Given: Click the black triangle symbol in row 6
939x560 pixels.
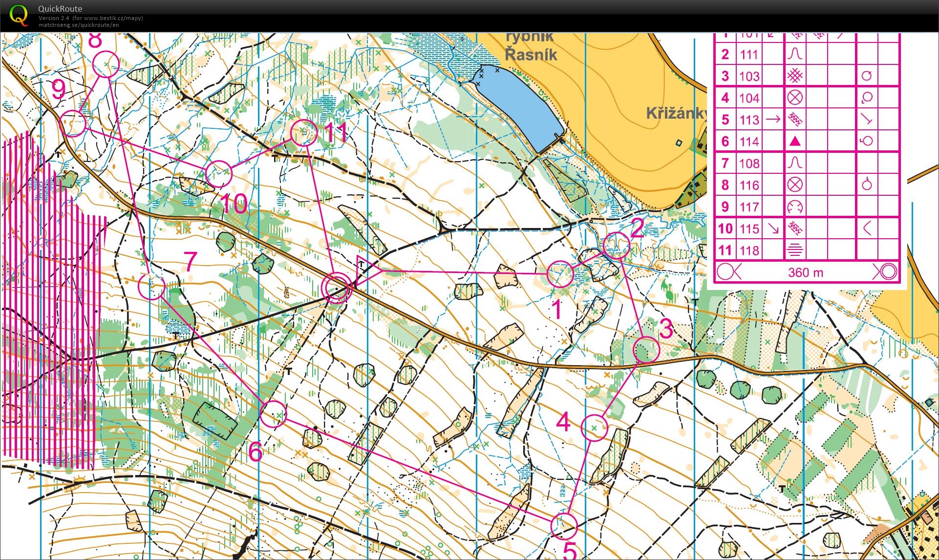Looking at the screenshot, I should (x=795, y=142).
